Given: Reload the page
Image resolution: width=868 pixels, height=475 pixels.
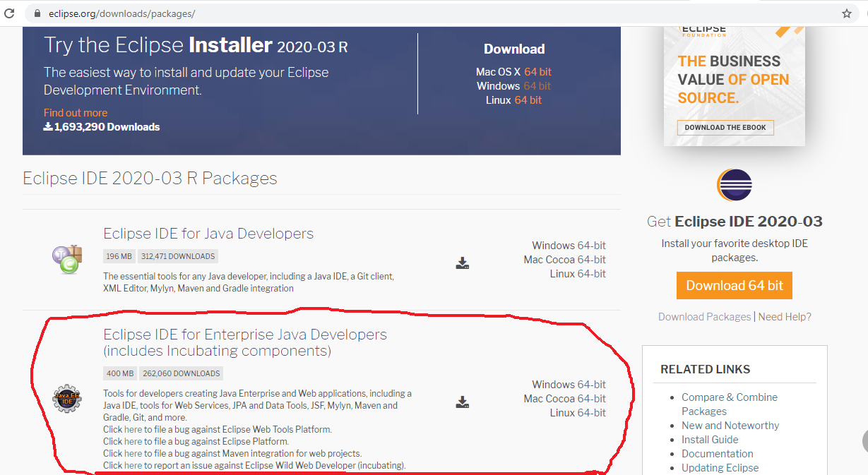Looking at the screenshot, I should tap(11, 12).
